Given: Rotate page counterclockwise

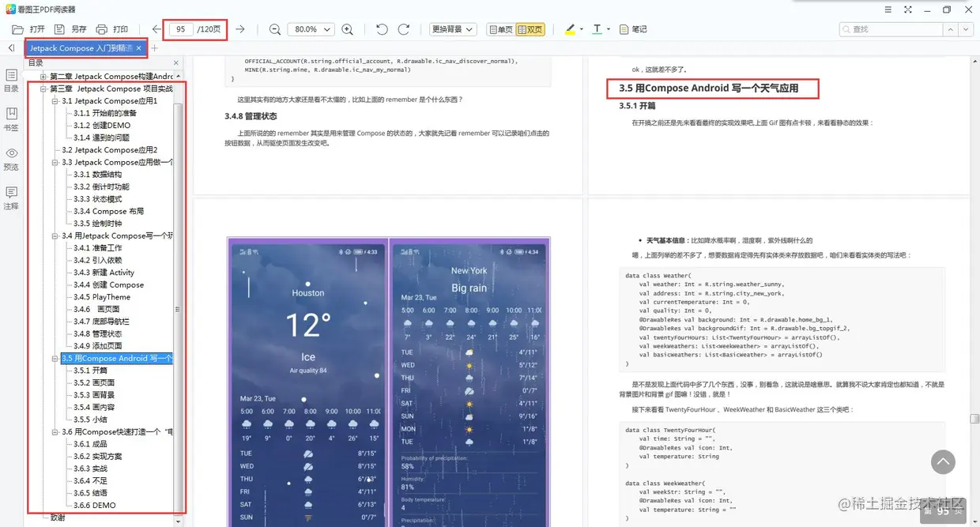Looking at the screenshot, I should [x=382, y=29].
